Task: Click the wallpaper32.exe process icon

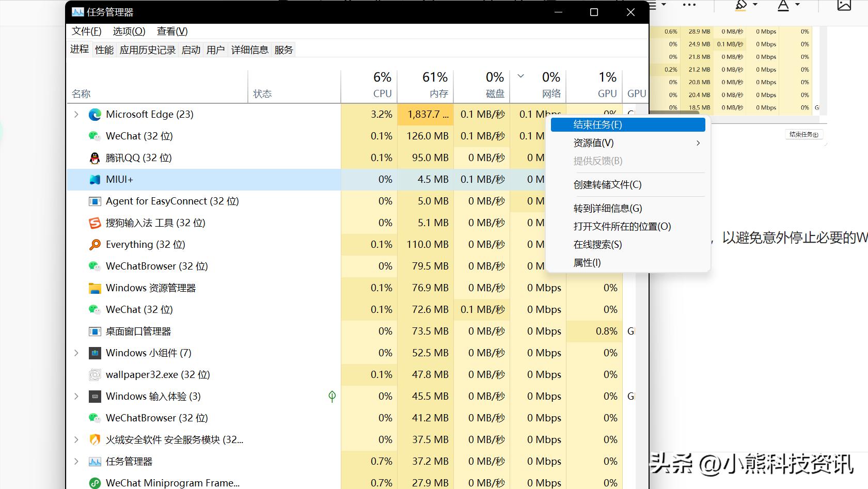Action: [94, 374]
